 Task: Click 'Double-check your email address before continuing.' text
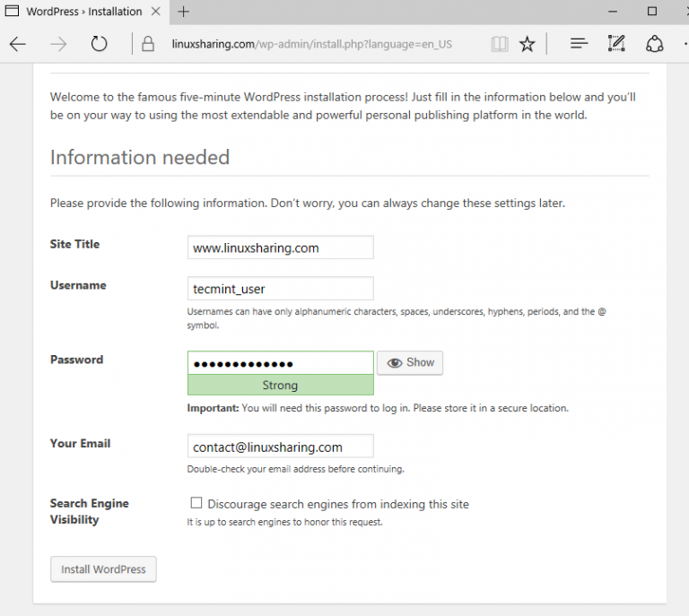(x=295, y=469)
